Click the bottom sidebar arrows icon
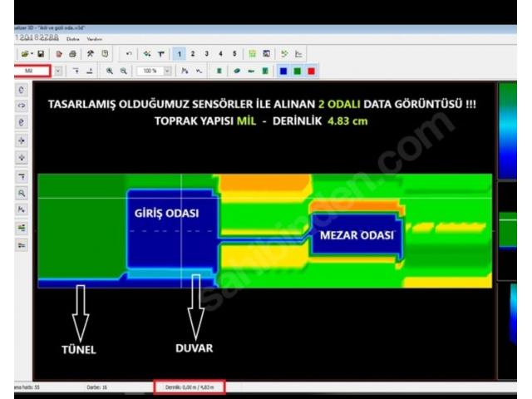The image size is (532, 399). click(22, 245)
